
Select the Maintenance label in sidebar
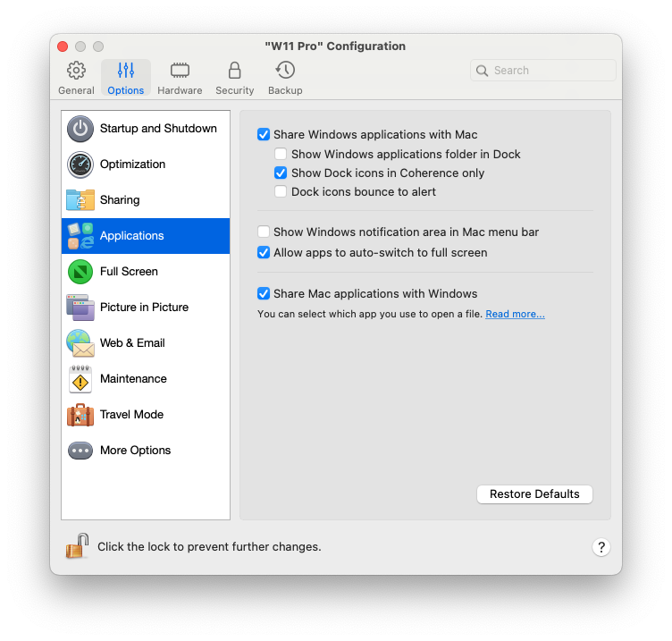point(133,378)
